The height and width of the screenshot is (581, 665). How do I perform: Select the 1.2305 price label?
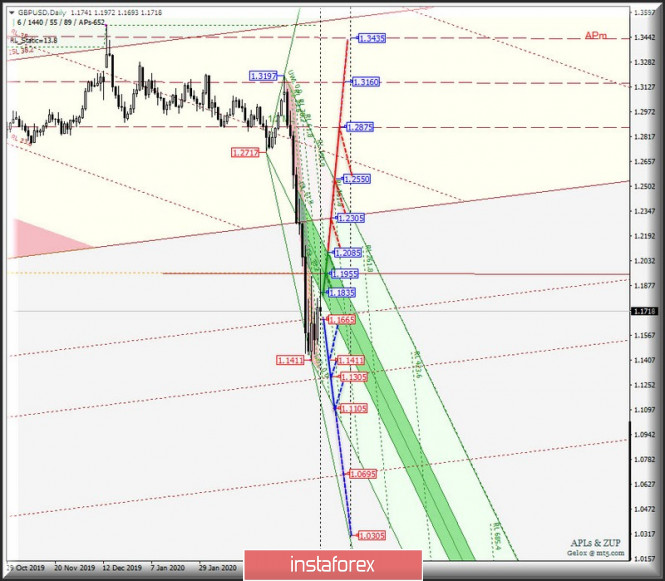pyautogui.click(x=350, y=218)
